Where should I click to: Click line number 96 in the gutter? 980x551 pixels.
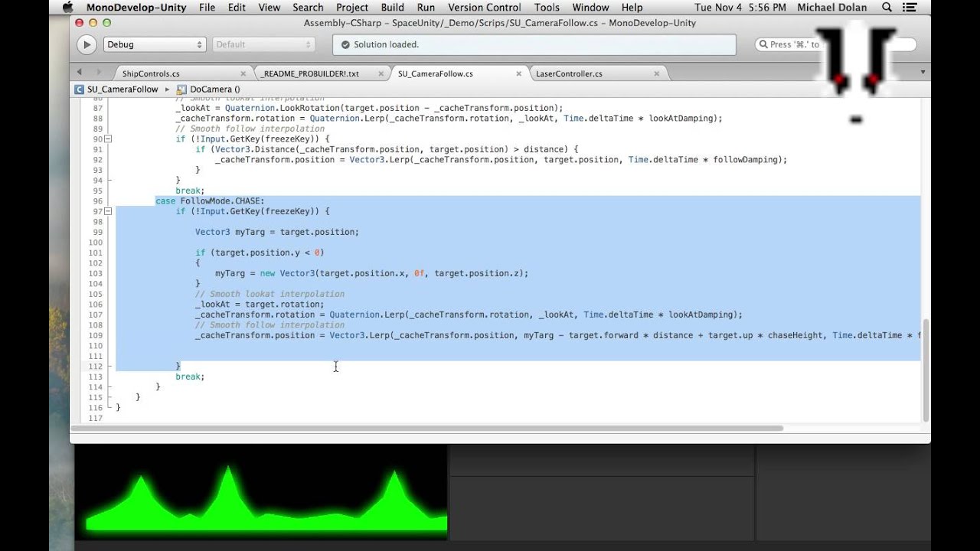click(x=97, y=201)
